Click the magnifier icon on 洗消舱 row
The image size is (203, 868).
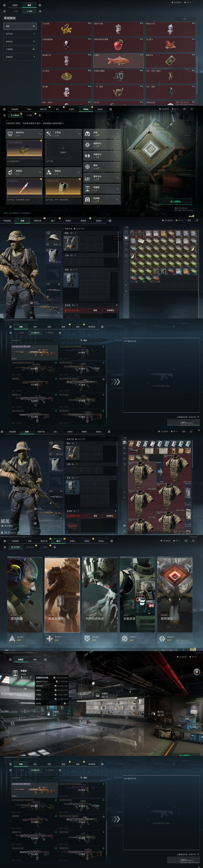point(118,200)
